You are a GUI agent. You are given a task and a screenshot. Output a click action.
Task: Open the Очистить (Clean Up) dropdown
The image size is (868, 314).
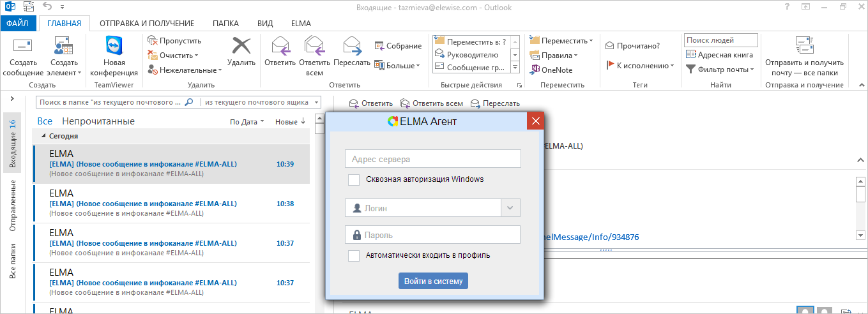[174, 56]
